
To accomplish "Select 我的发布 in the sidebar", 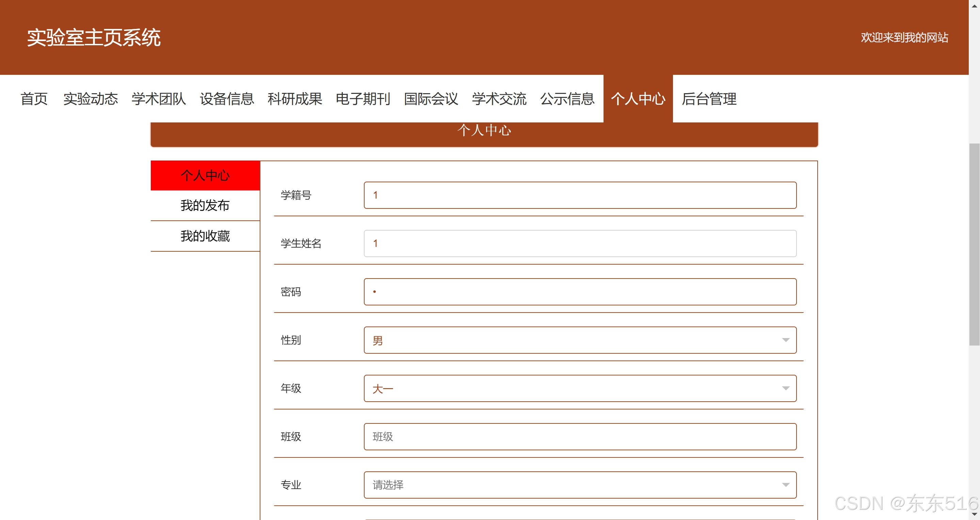I will pyautogui.click(x=205, y=205).
